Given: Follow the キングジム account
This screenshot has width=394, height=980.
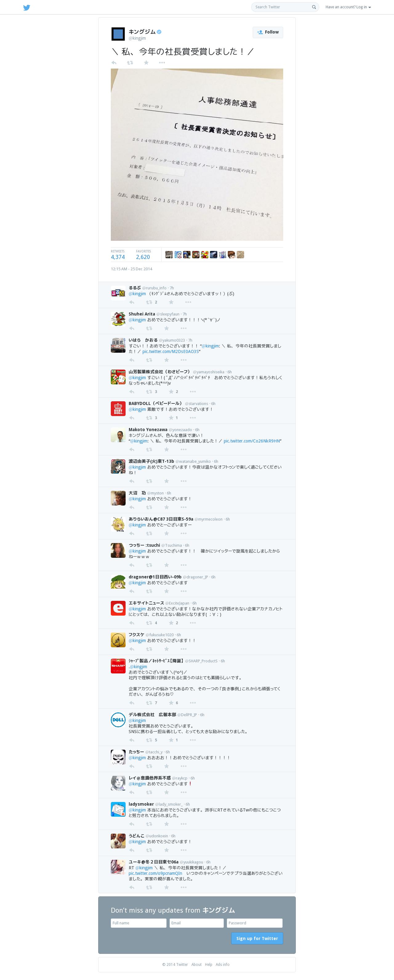Looking at the screenshot, I should click(268, 32).
